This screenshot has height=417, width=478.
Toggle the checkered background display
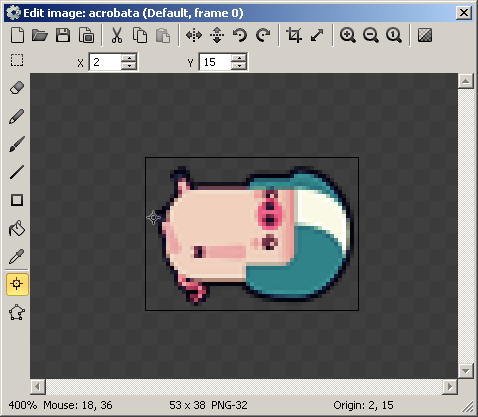(425, 35)
